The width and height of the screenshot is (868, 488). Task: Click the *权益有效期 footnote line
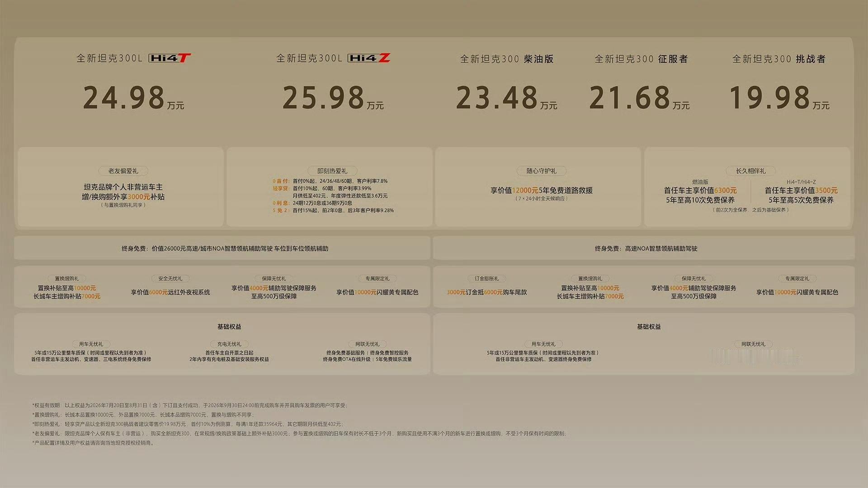(190, 406)
